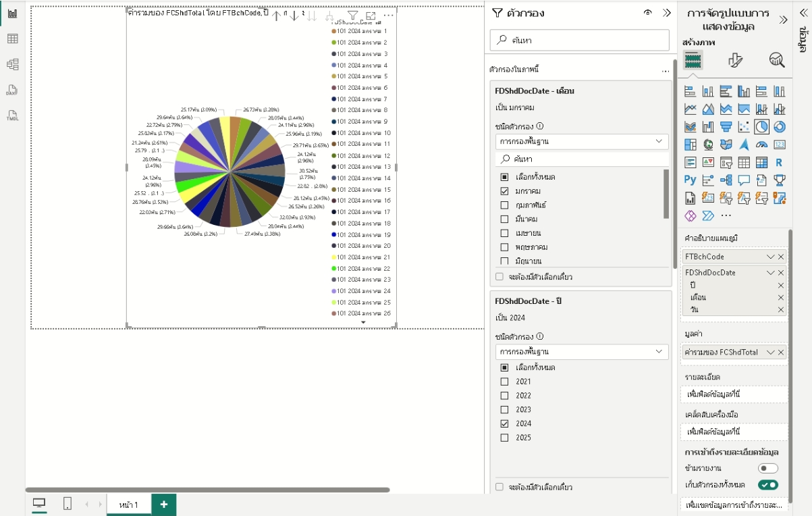
Task: Select the donut chart visual type
Action: click(779, 126)
